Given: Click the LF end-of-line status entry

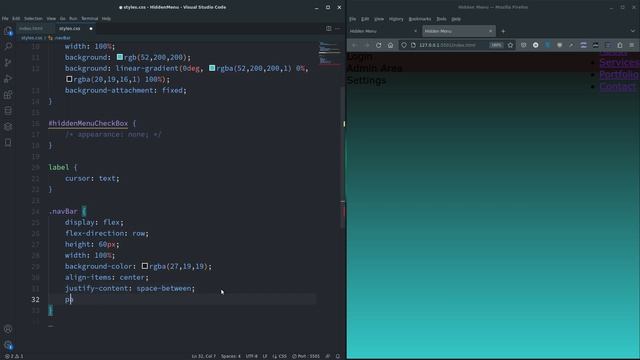Looking at the screenshot, I should 265,356.
